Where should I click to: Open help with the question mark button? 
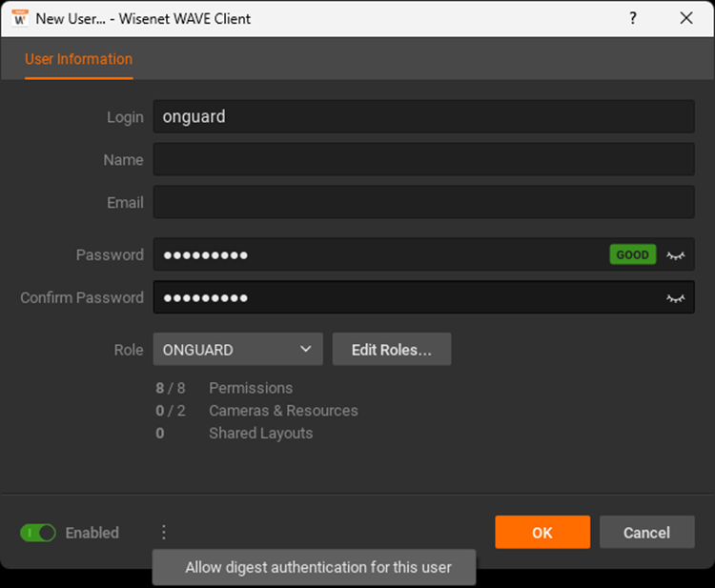(633, 18)
